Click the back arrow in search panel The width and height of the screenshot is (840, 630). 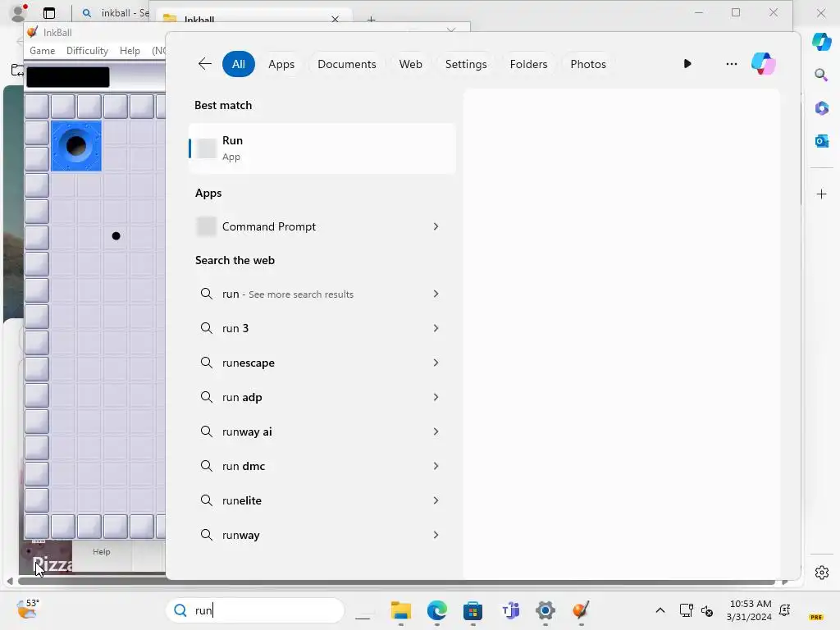click(x=204, y=64)
